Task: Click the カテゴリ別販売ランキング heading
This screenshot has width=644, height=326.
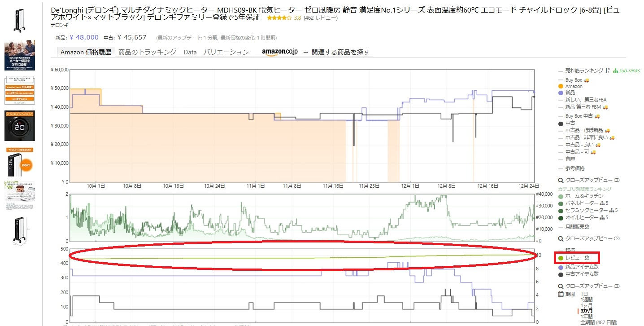Action: [584, 189]
